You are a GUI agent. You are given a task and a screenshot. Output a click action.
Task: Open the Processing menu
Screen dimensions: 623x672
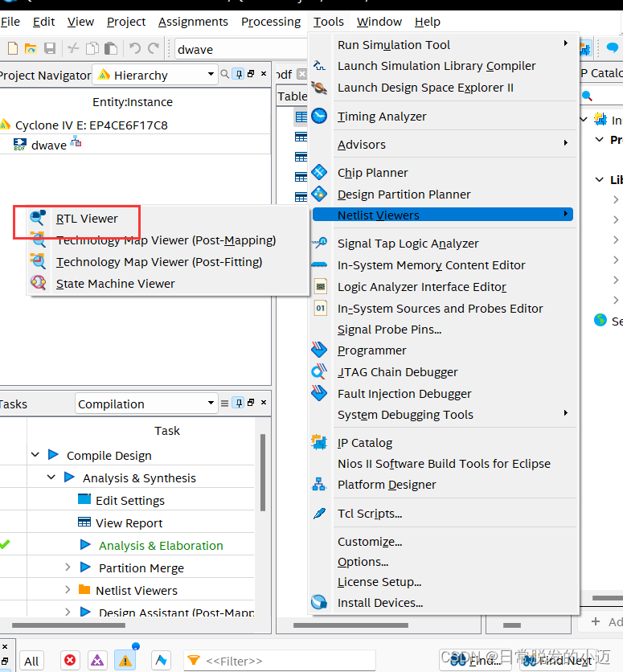click(271, 22)
